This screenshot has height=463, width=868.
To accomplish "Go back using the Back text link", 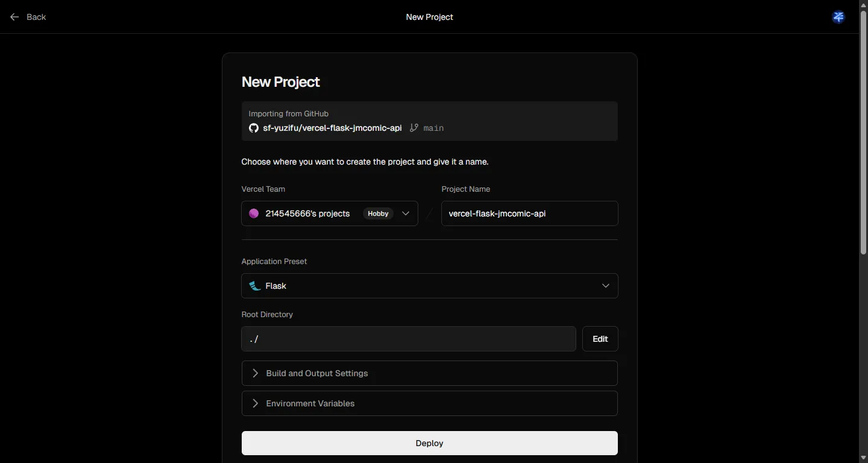I will point(36,17).
